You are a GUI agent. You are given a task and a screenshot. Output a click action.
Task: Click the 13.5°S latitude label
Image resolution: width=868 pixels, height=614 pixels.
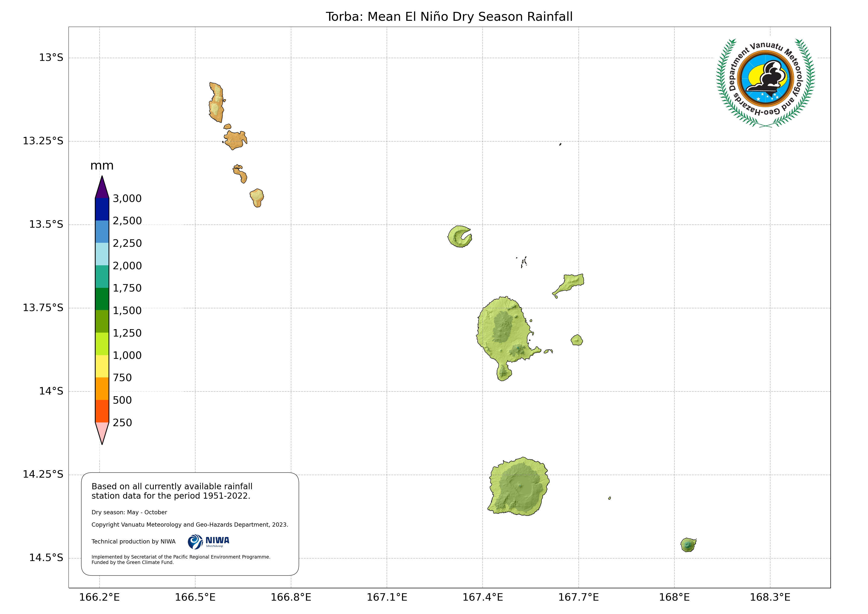point(46,224)
